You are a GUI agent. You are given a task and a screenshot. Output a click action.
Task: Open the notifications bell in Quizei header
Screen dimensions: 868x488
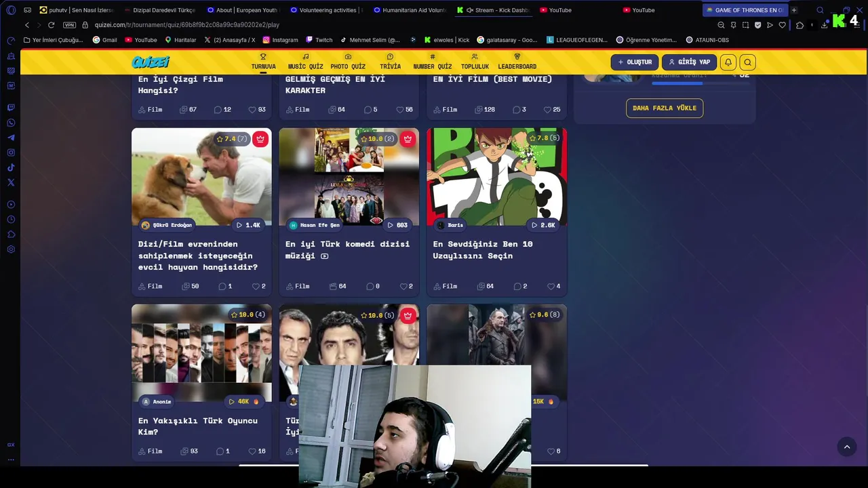728,62
